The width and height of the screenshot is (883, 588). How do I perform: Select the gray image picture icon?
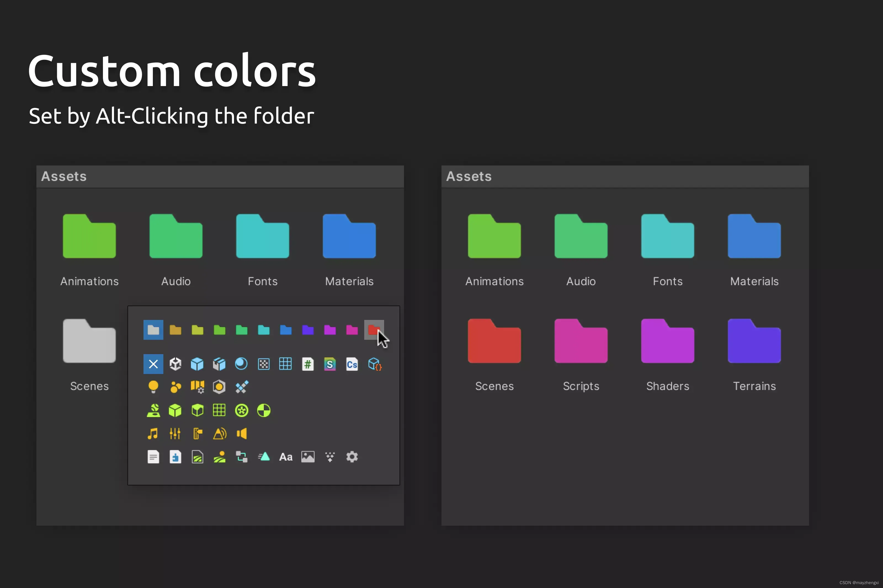[308, 457]
